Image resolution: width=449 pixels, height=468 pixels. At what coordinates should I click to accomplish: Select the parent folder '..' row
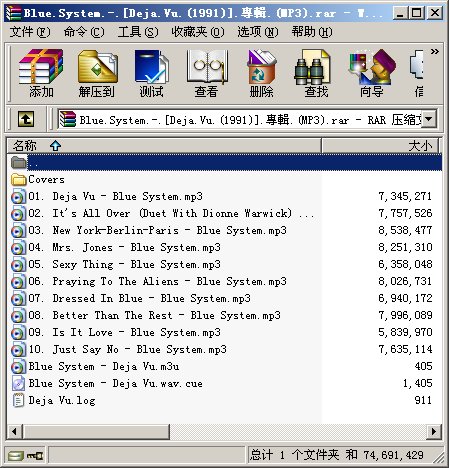click(x=225, y=162)
